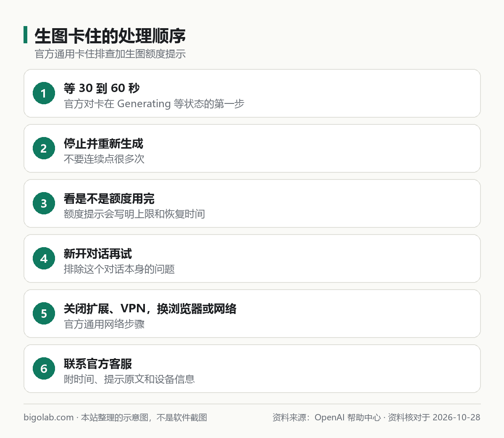Click the footer source text '资料来源：OpenAI 帮助中心'
This screenshot has width=504, height=438.
[x=327, y=417]
